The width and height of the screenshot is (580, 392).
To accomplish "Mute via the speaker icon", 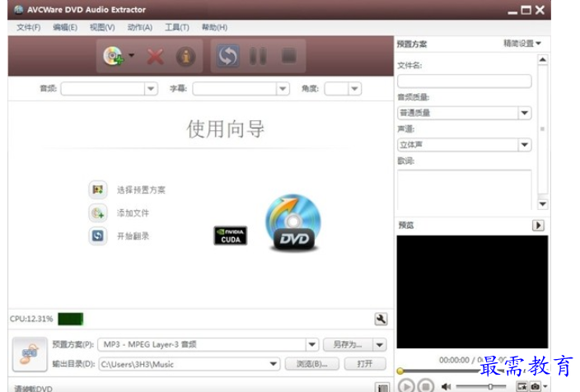I will [446, 386].
